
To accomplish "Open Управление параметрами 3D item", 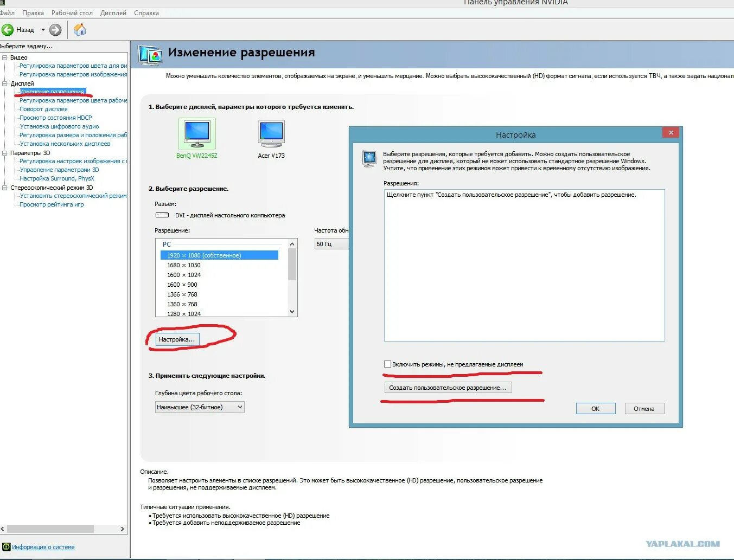I will [59, 170].
